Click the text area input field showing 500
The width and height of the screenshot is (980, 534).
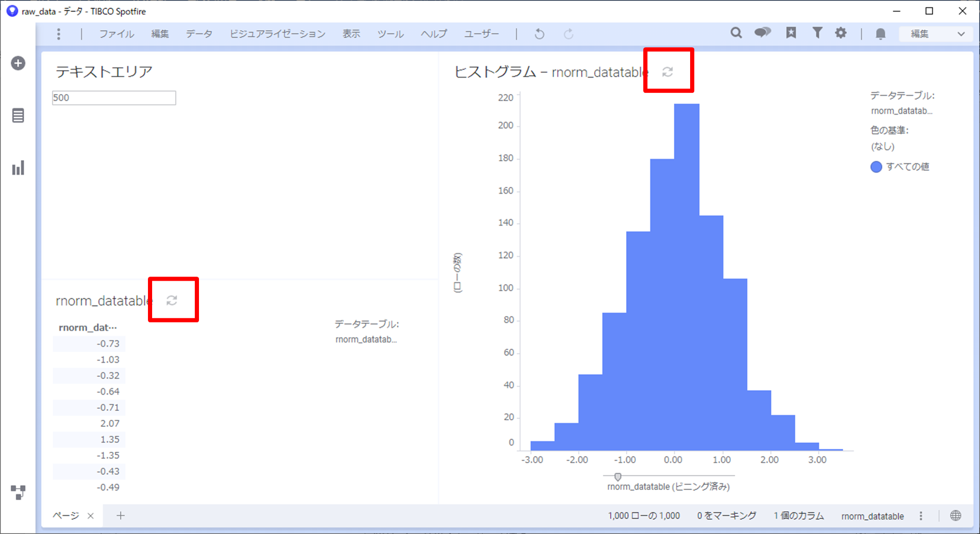[x=114, y=98]
